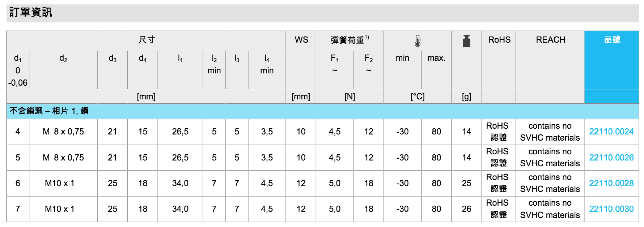Click RoHS 認證 in the first data row

click(x=498, y=132)
